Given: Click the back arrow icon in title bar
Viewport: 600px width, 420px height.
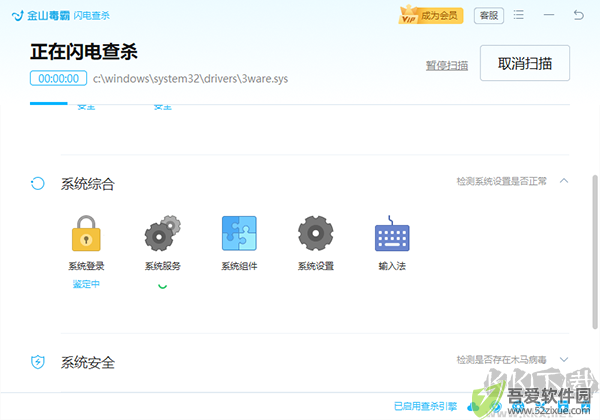Looking at the screenshot, I should click(x=579, y=15).
